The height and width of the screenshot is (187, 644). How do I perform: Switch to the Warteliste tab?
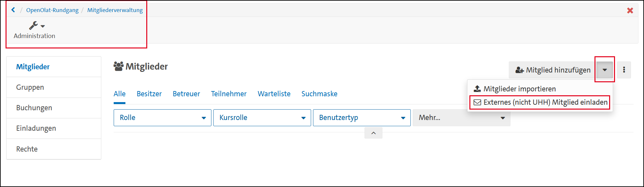pos(274,94)
